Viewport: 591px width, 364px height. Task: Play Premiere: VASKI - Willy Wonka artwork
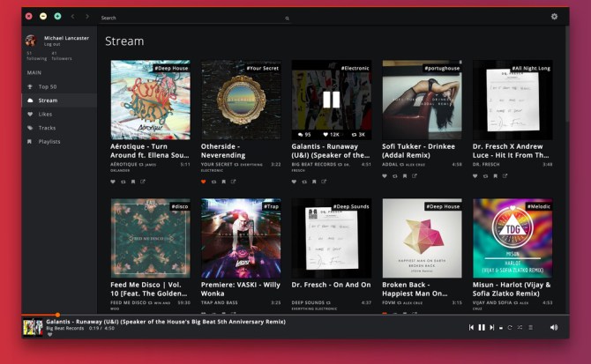[x=241, y=238]
